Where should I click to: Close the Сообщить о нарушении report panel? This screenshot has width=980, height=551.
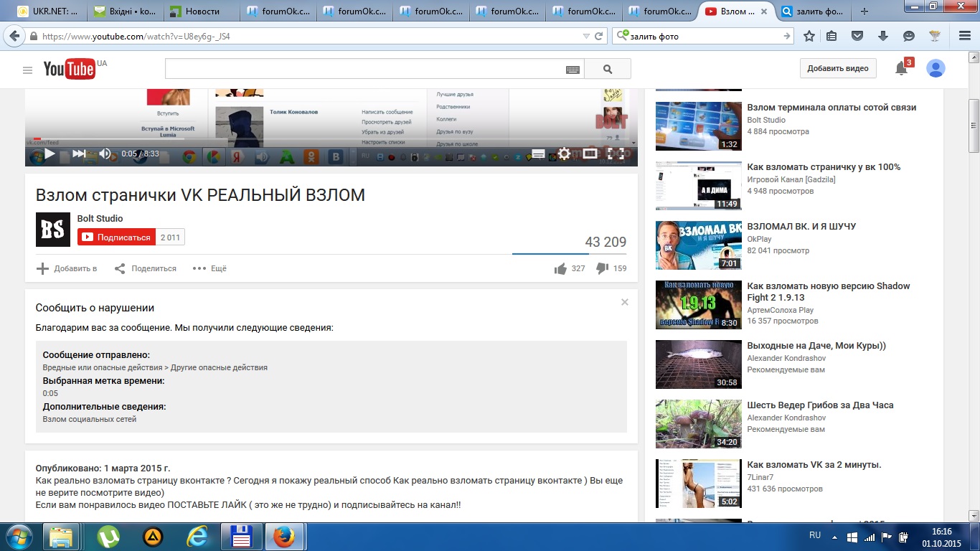625,302
